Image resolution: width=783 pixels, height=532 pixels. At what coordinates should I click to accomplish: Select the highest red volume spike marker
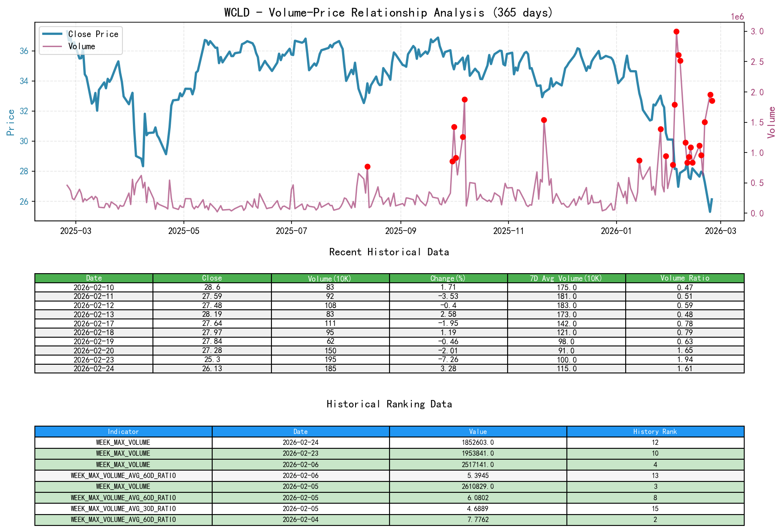pos(677,31)
